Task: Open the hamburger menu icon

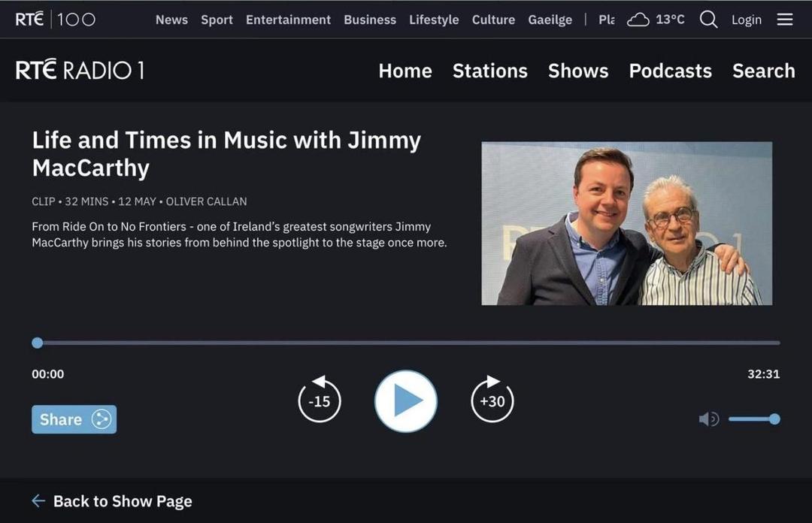Action: tap(784, 20)
